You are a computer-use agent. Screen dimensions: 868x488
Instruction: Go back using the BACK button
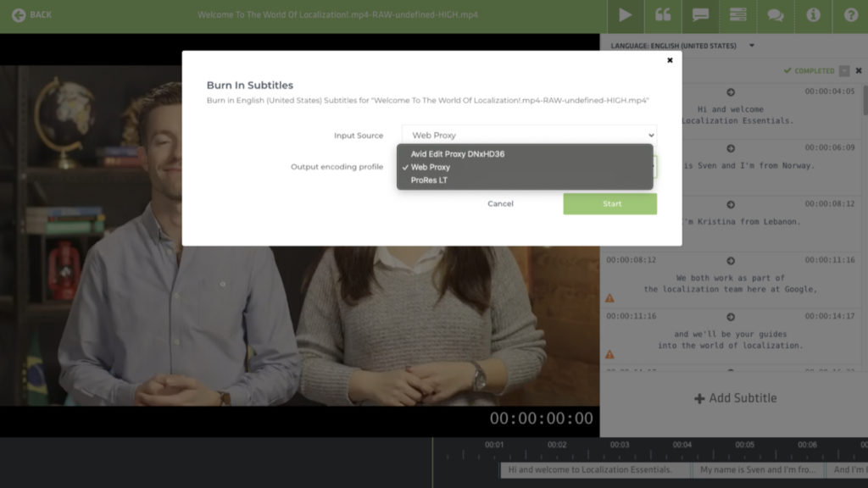click(31, 15)
